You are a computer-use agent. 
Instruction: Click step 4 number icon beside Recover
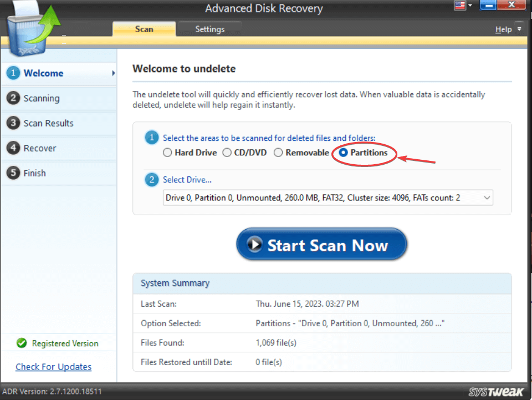13,148
